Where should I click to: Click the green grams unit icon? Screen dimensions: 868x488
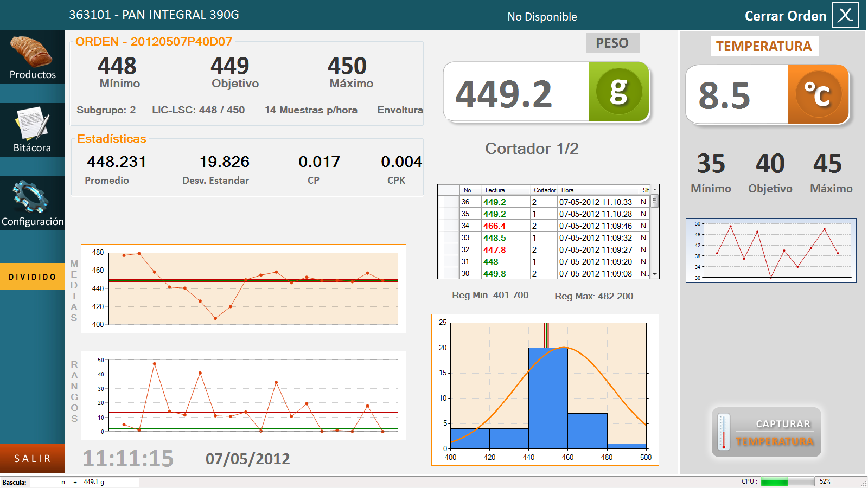coord(618,92)
